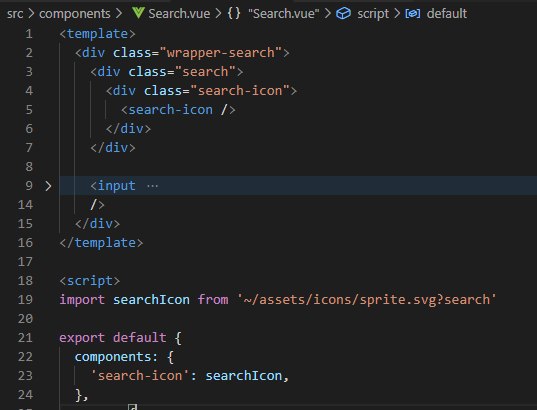
Task: Click line number 1 in gutter
Action: (29, 34)
